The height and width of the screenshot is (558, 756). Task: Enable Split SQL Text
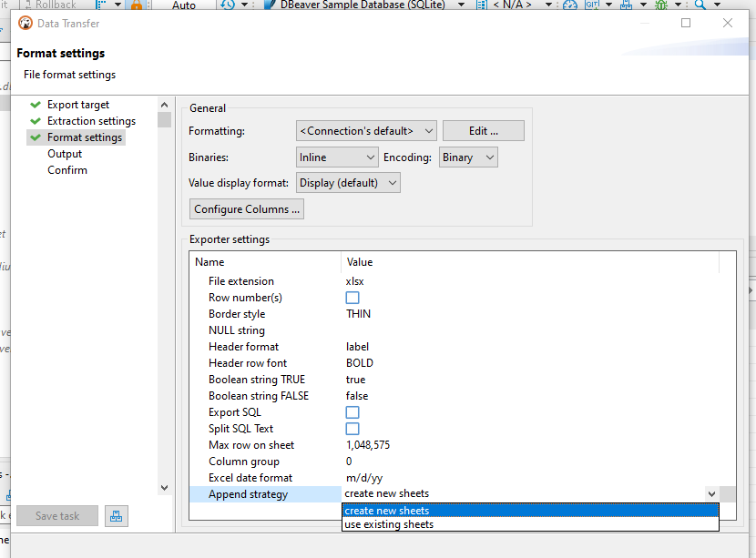352,429
